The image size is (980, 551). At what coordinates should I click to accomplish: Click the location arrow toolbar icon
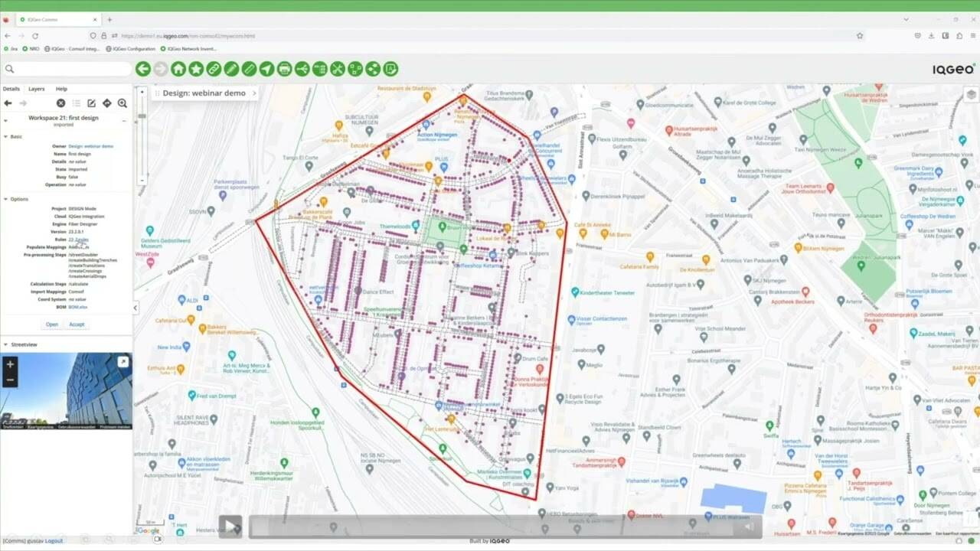266,69
